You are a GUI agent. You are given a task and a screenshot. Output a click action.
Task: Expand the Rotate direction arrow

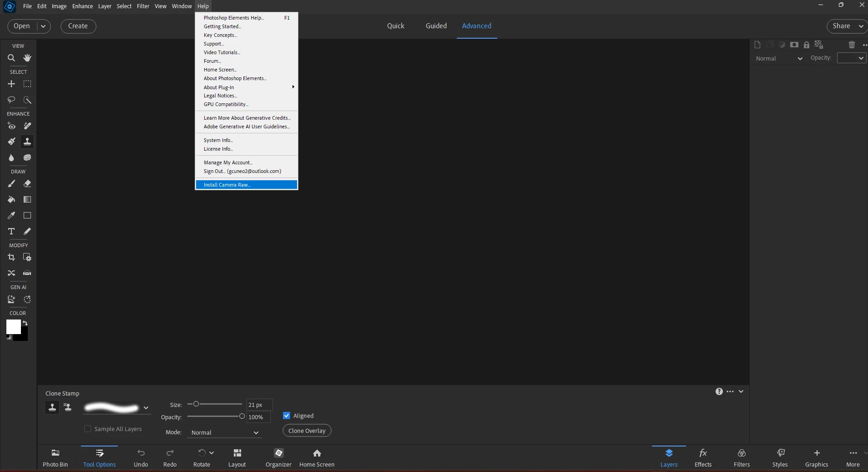coord(212,453)
